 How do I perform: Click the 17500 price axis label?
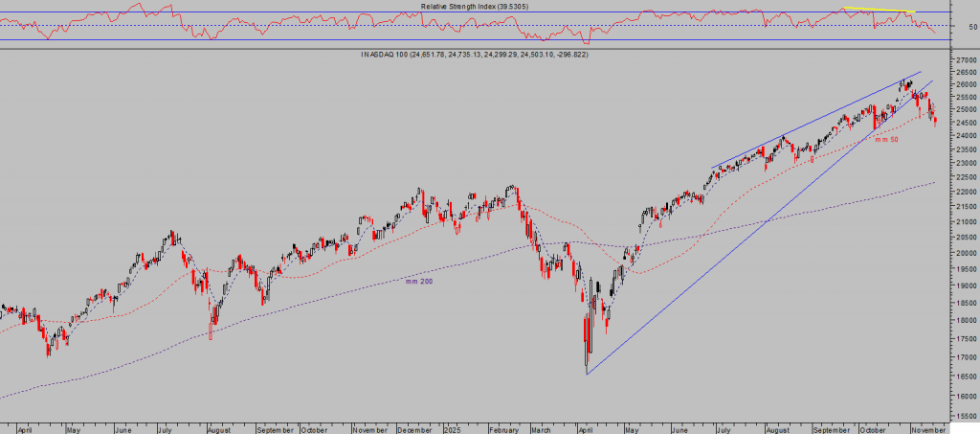tap(964, 337)
